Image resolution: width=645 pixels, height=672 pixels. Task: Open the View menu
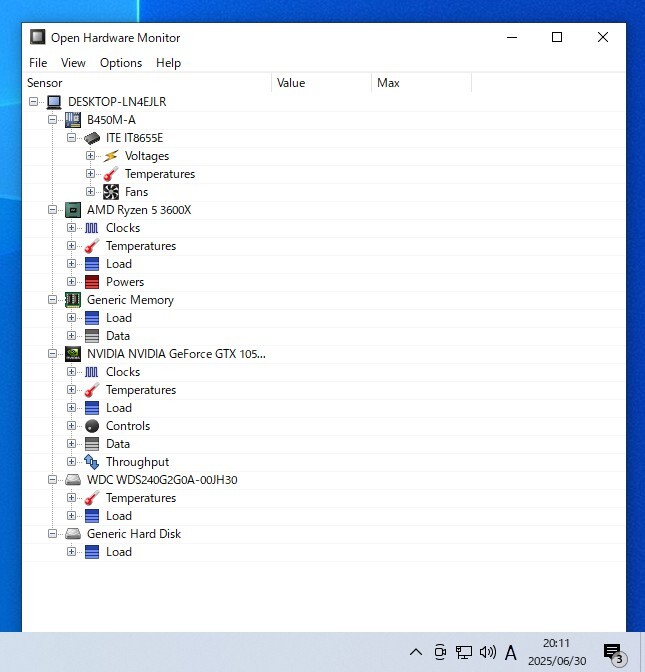pyautogui.click(x=73, y=63)
